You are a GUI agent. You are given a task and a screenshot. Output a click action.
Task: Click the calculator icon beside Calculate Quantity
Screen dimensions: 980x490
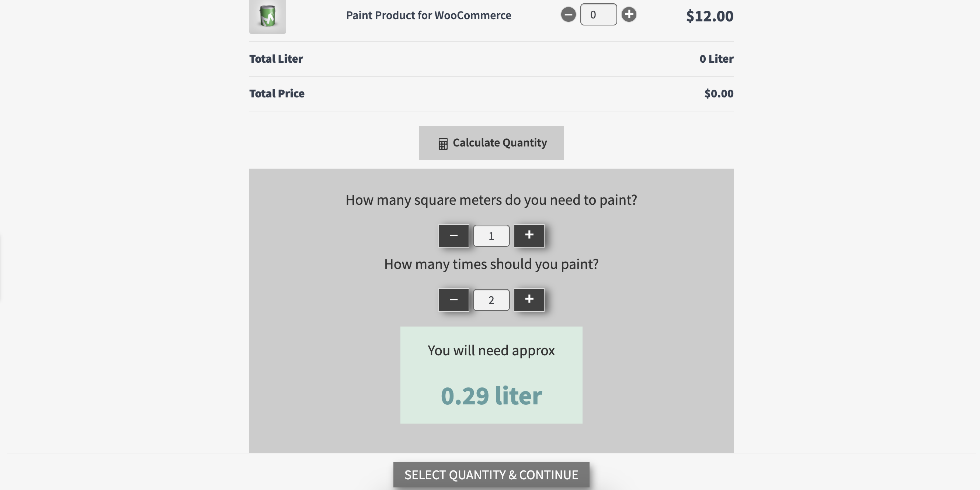click(443, 144)
